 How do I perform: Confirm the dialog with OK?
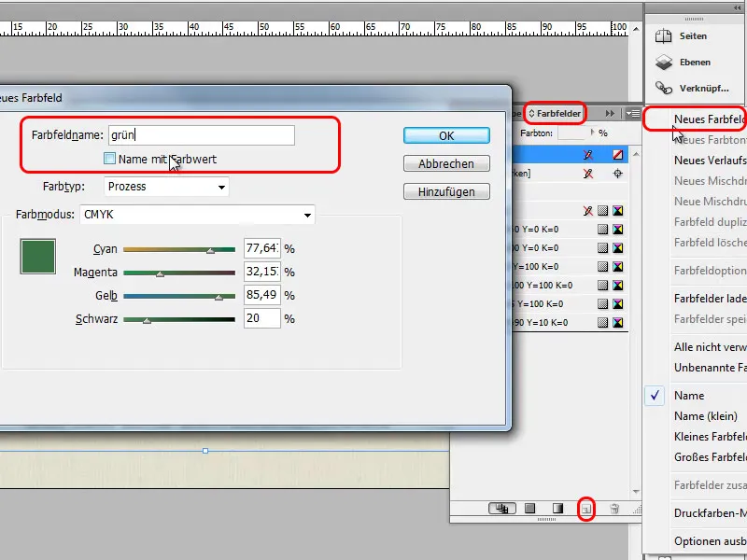pyautogui.click(x=446, y=135)
